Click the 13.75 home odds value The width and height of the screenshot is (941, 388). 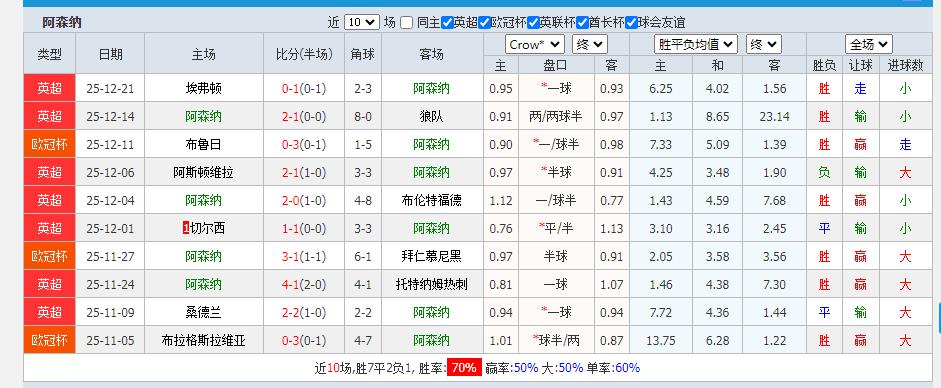tap(660, 341)
